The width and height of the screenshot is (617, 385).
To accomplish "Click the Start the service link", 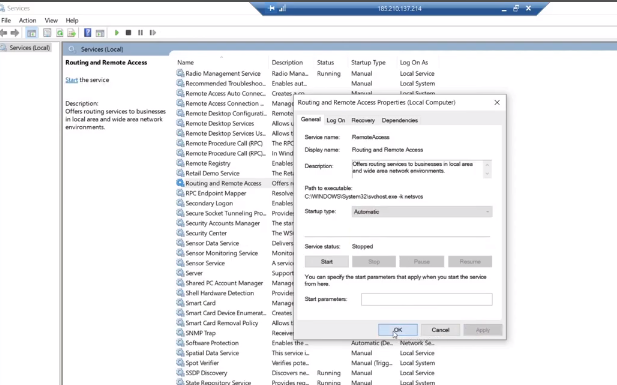I will pos(72,80).
